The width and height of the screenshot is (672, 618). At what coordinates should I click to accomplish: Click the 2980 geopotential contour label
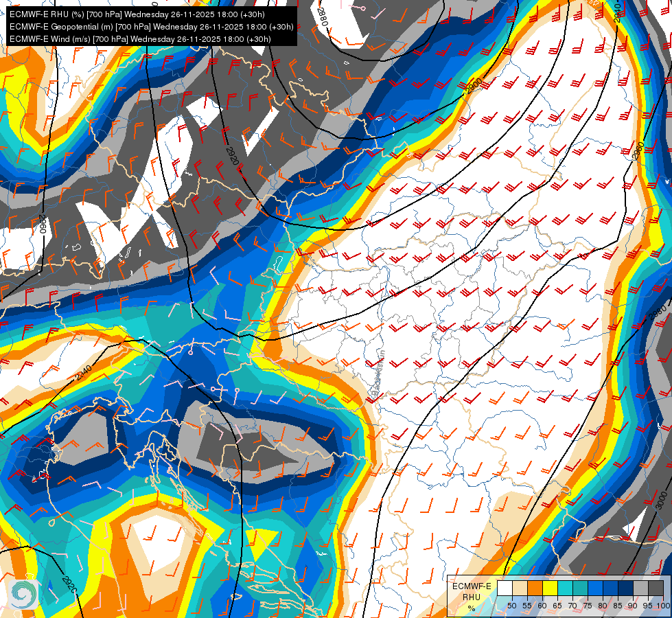(x=658, y=312)
